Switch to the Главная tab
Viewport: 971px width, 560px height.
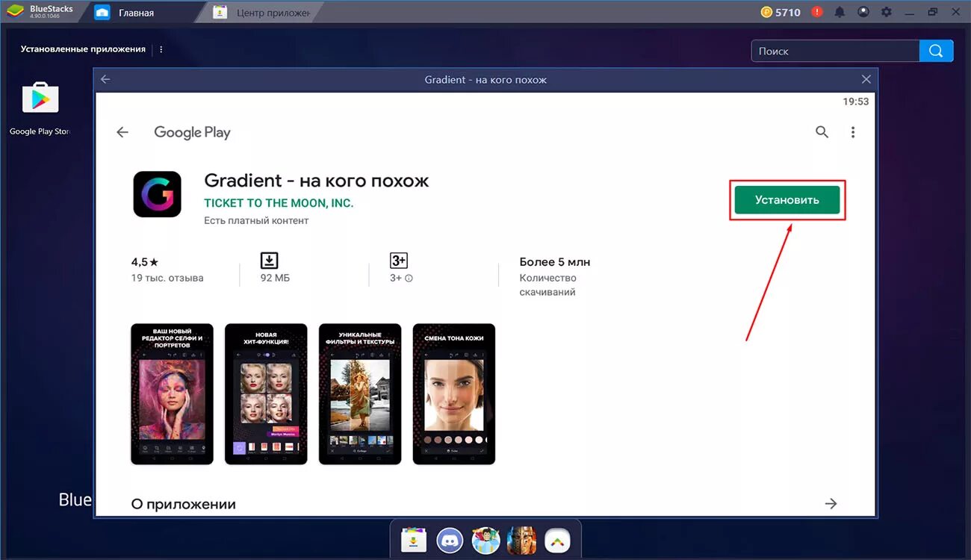coord(136,13)
